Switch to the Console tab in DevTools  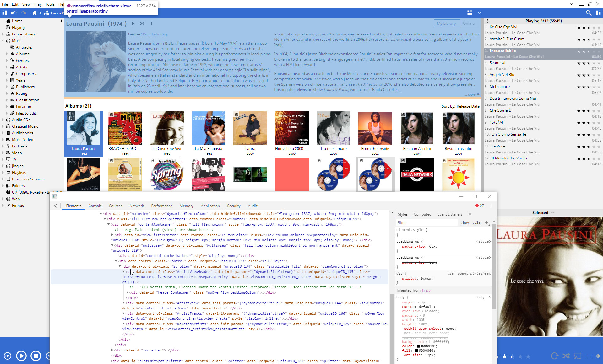click(x=95, y=206)
